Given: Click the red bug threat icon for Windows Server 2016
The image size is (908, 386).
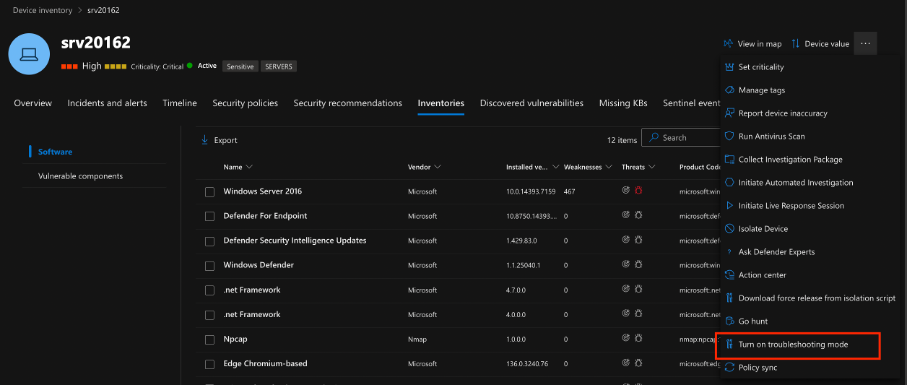Looking at the screenshot, I should pos(639,190).
